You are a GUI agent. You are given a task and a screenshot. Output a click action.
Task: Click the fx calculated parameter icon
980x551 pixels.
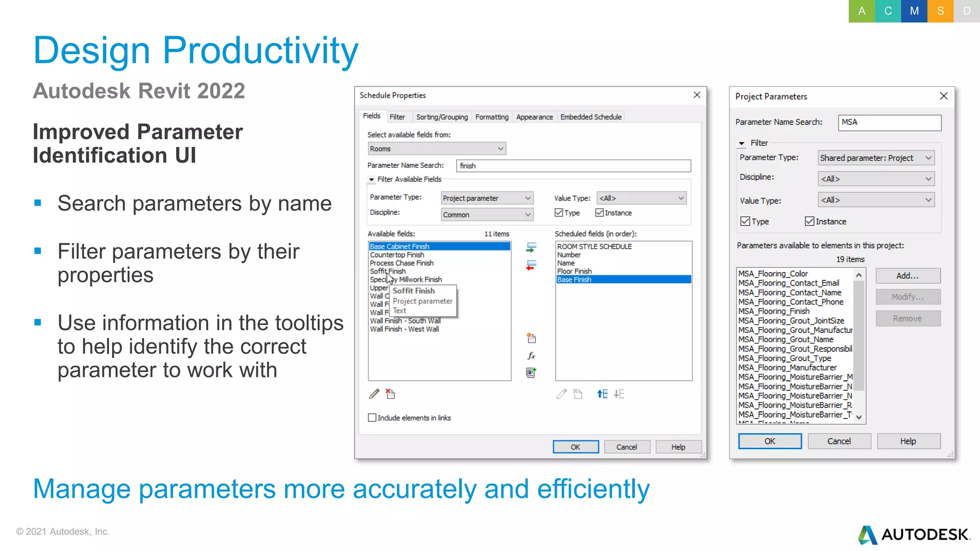pyautogui.click(x=531, y=355)
